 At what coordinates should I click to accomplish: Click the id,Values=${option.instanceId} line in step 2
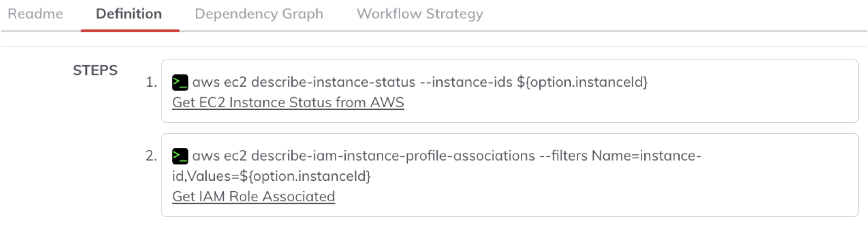(x=271, y=176)
